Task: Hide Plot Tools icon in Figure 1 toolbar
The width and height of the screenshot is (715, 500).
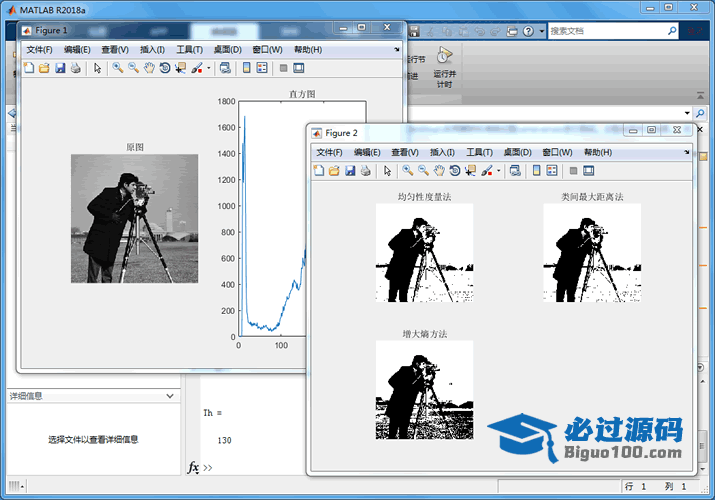Action: pos(283,68)
